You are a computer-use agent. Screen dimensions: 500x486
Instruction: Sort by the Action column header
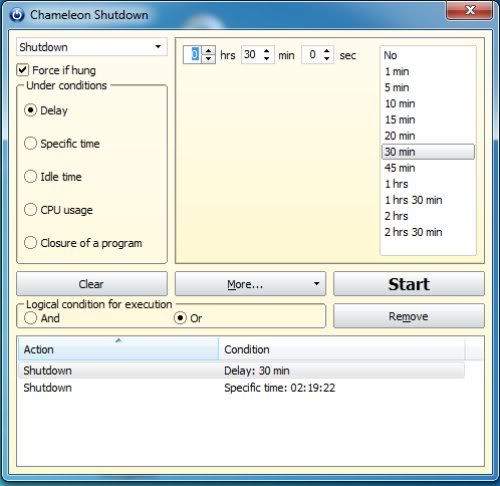click(118, 349)
